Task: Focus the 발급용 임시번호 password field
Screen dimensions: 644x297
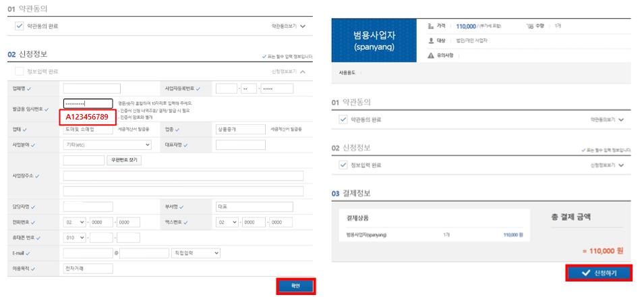Action: (x=88, y=104)
